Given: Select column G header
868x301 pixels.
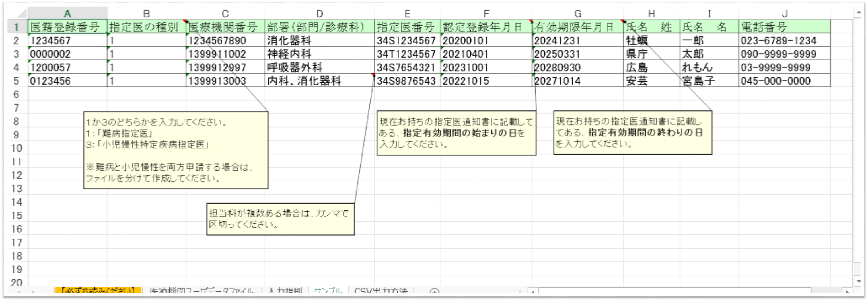Looking at the screenshot, I should click(x=577, y=13).
